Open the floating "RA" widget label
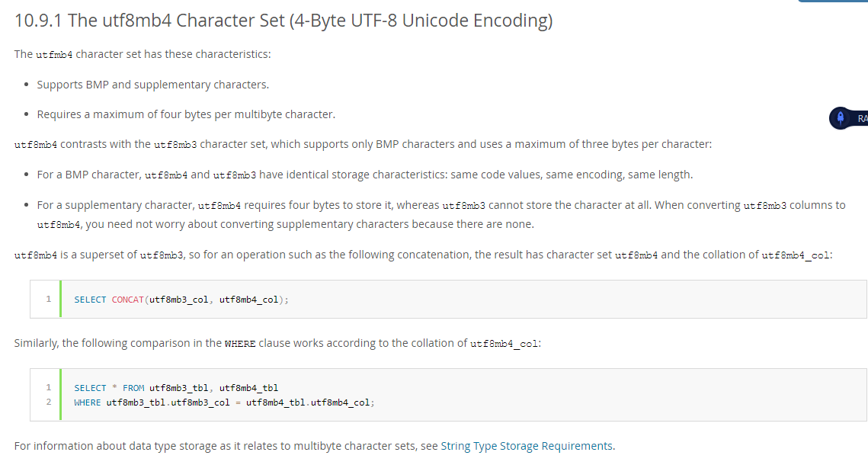Viewport: 868px width, 465px height. click(861, 118)
